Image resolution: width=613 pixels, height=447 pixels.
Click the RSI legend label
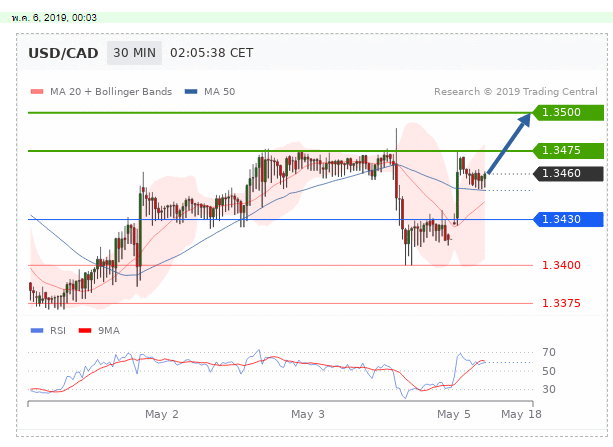[58, 331]
